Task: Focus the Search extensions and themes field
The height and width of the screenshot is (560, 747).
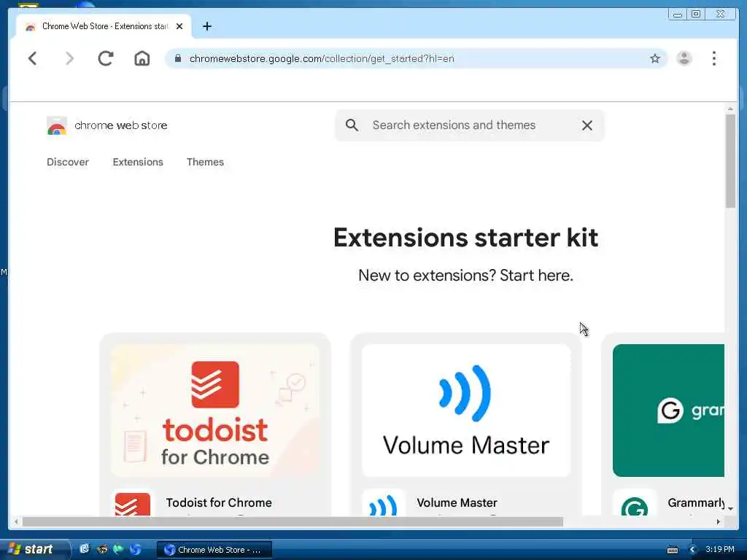Action: [469, 125]
